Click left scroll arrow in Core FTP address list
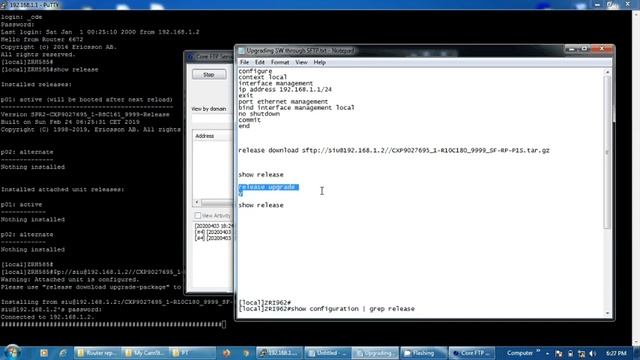The width and height of the screenshot is (640, 360). pos(197,202)
